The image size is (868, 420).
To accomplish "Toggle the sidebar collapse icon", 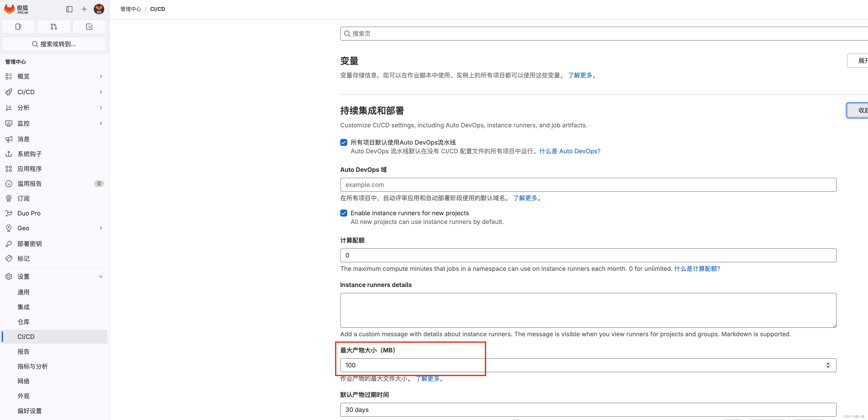I will click(x=69, y=9).
